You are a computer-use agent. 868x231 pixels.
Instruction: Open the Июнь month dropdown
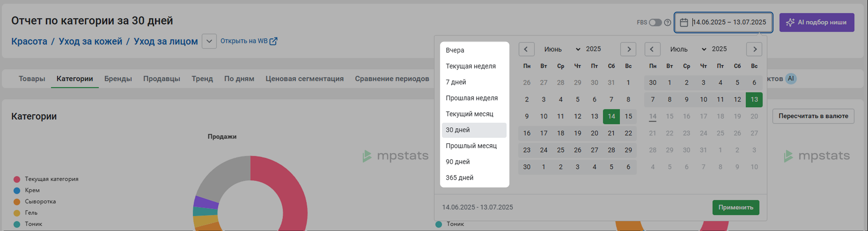point(562,49)
